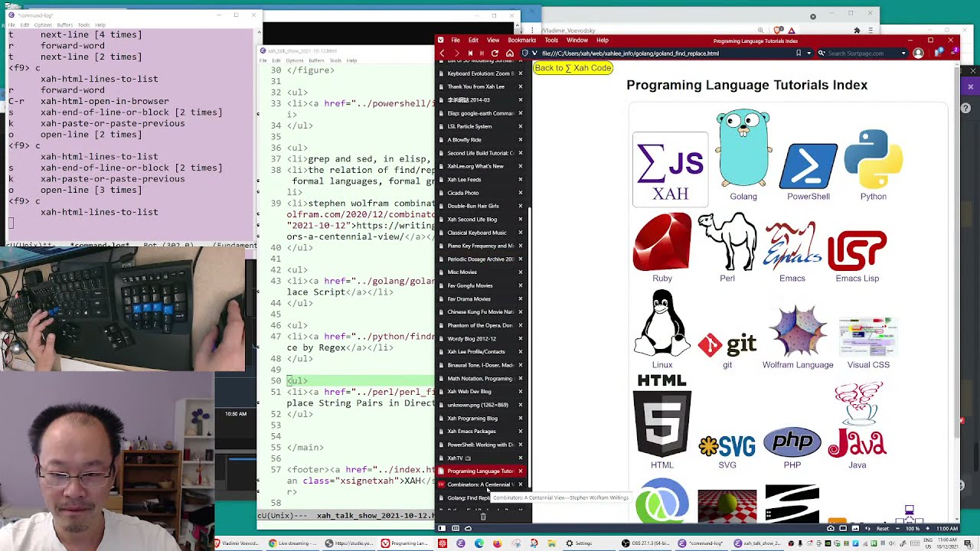The height and width of the screenshot is (551, 980).
Task: Reload the current page in Vivaldi
Action: tap(495, 53)
